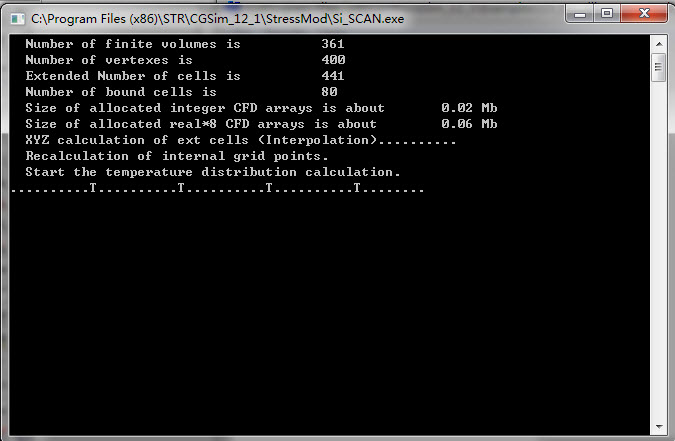675x441 pixels.
Task: Click the 'XYZ calculation of ext cells' line
Action: pos(240,140)
